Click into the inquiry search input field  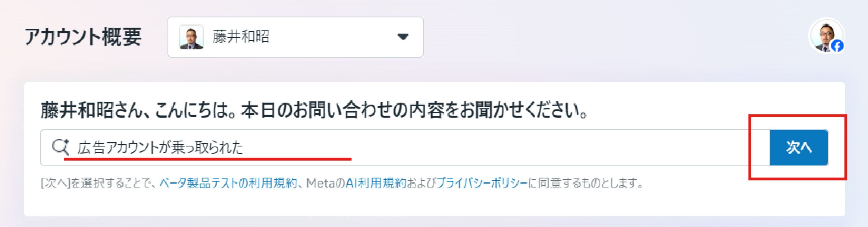coord(405,147)
